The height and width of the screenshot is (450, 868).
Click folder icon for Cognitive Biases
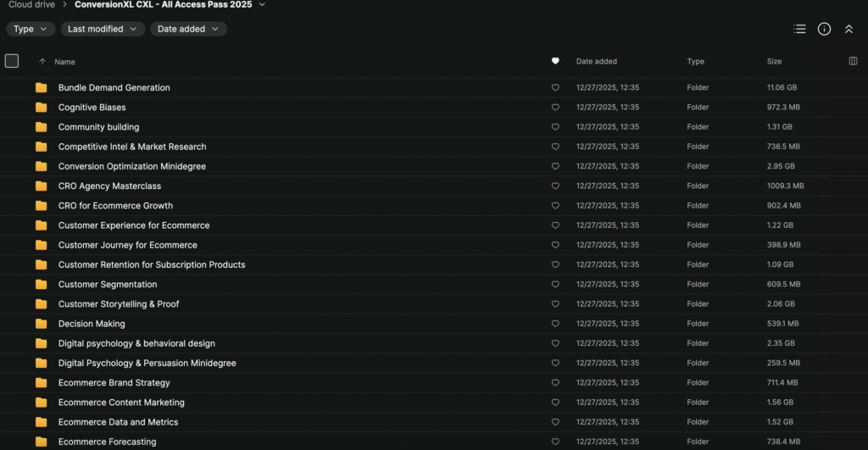click(x=41, y=108)
